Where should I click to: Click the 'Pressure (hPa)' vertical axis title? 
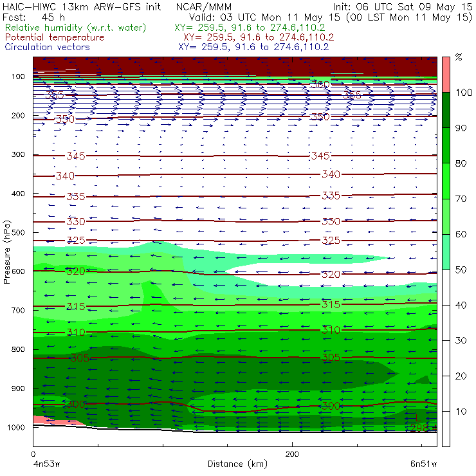pos(7,252)
